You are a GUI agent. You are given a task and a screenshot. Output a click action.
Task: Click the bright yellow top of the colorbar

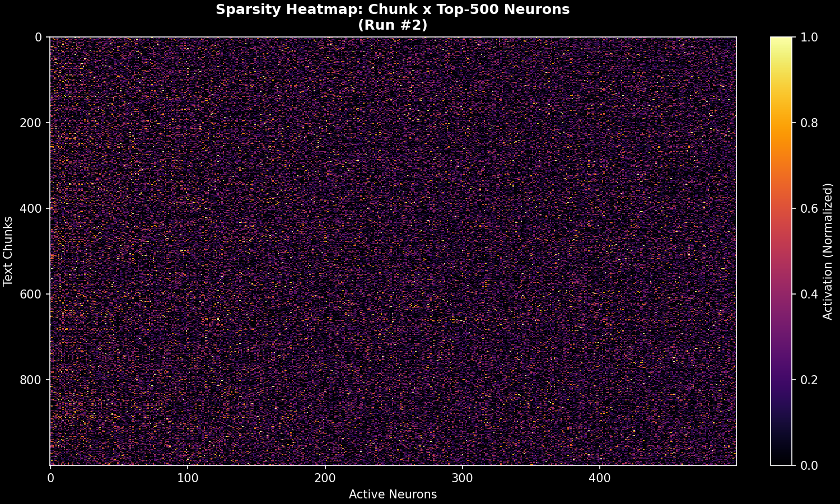coord(781,40)
